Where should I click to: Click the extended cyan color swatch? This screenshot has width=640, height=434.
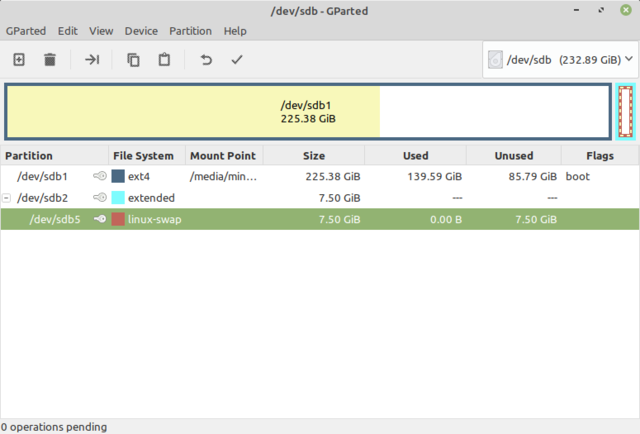118,198
